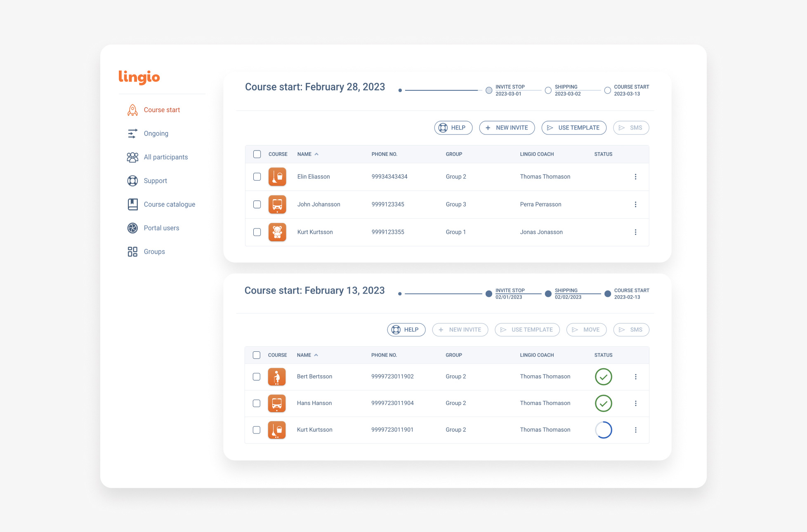The height and width of the screenshot is (532, 807).
Task: Toggle checkbox for Bert Bertsson
Action: (257, 377)
